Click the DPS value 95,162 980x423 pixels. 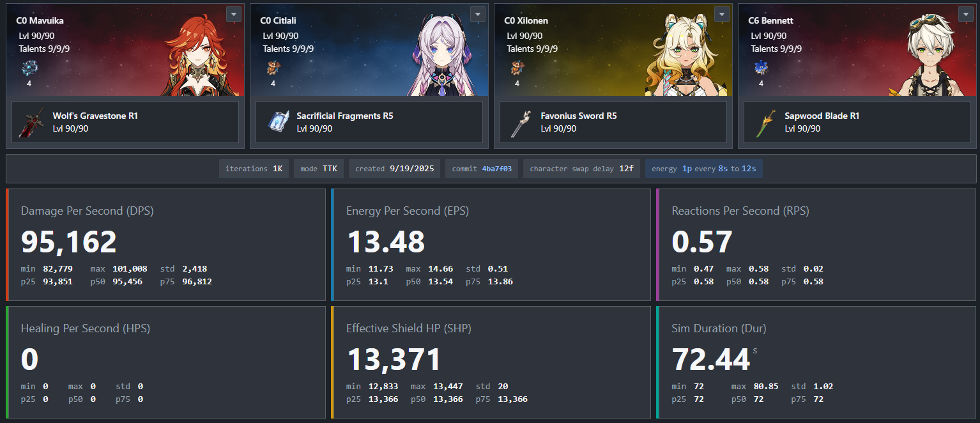pos(69,242)
